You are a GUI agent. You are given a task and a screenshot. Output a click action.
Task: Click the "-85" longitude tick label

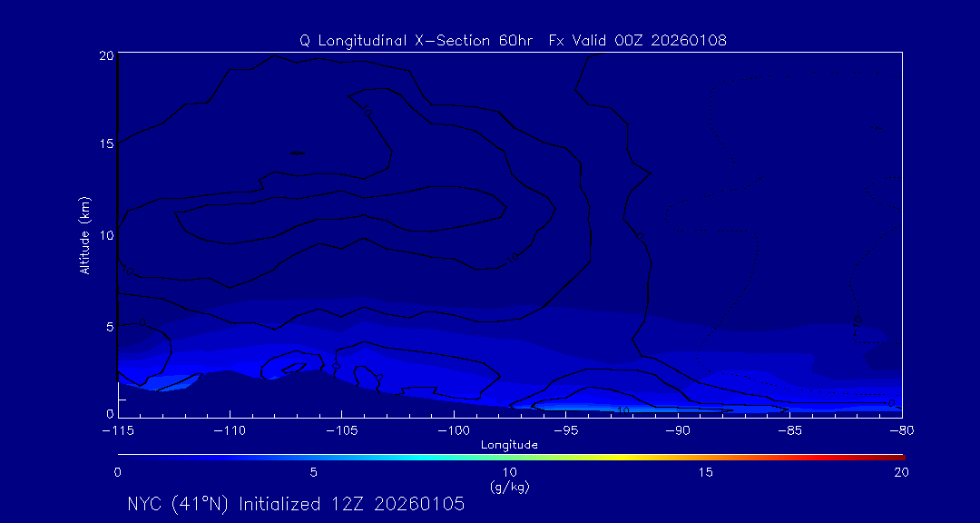789,431
